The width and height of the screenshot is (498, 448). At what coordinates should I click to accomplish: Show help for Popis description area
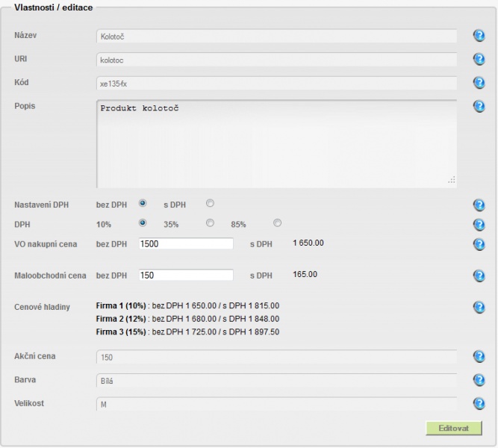tap(479, 106)
